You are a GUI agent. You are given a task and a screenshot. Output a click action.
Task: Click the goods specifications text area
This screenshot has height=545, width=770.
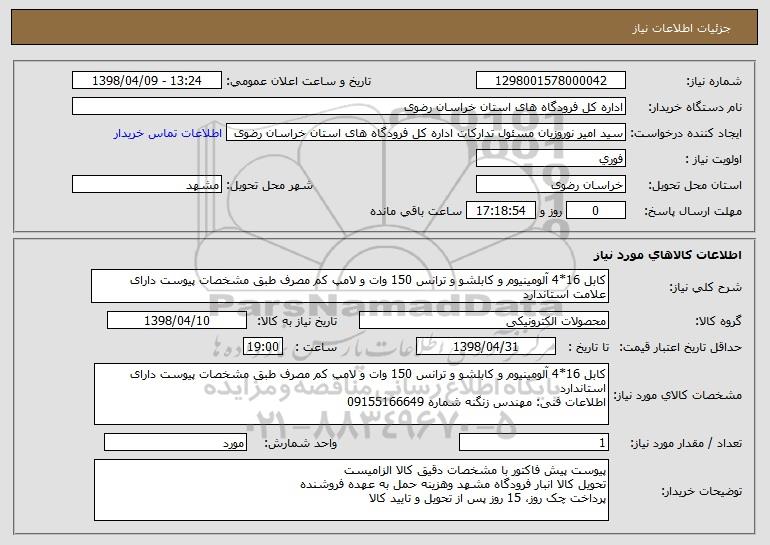pos(351,394)
